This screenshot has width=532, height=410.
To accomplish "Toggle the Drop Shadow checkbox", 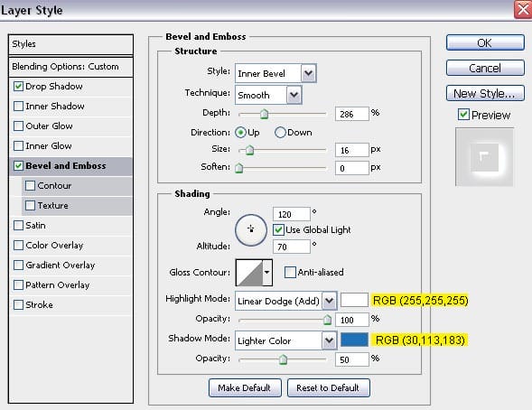I will point(18,87).
